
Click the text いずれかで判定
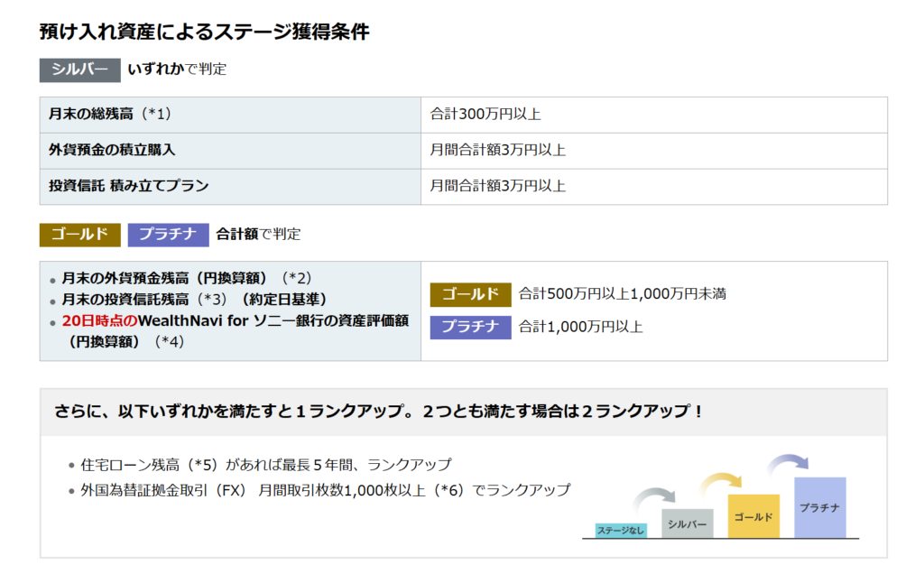coord(177,69)
